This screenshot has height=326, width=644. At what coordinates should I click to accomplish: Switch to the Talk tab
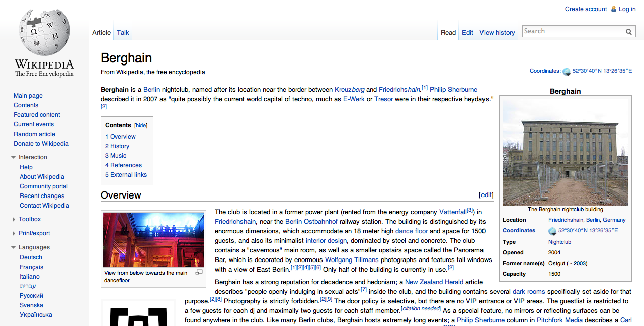[x=123, y=32]
